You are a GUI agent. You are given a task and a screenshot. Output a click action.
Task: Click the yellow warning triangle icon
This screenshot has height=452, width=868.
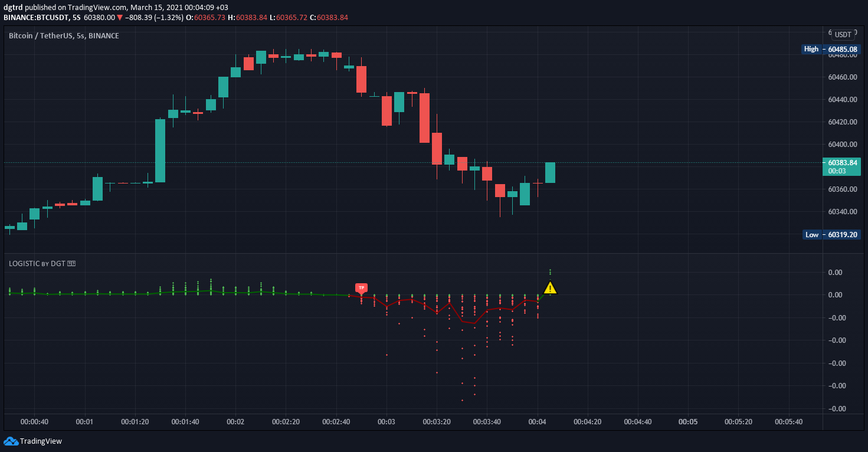coord(550,288)
